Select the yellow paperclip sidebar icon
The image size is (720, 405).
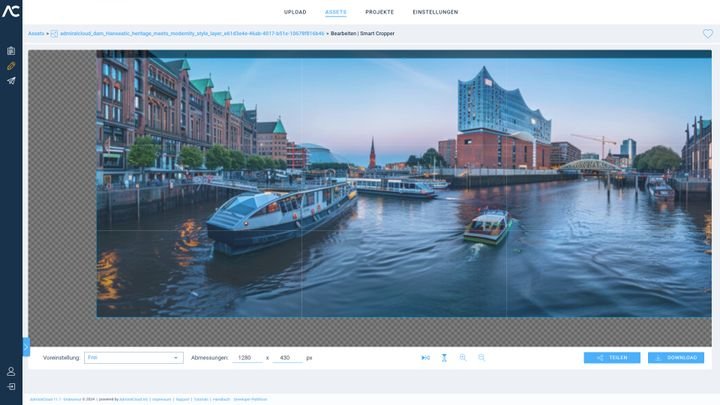coord(11,66)
